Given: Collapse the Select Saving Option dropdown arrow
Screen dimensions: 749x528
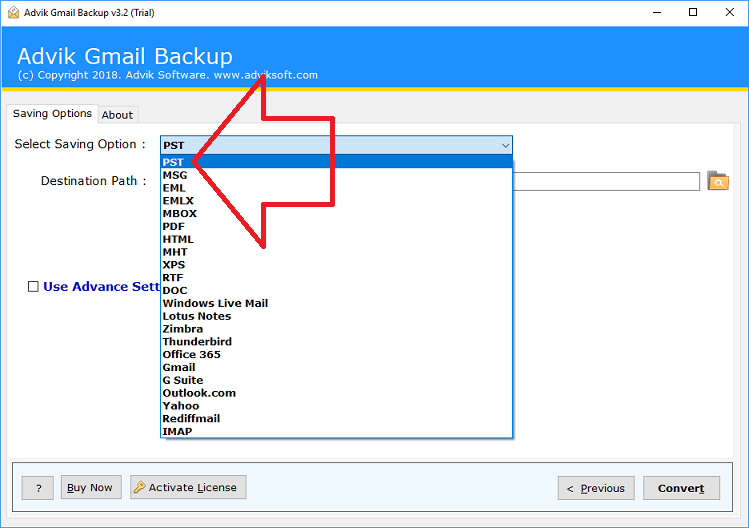Looking at the screenshot, I should click(x=505, y=145).
